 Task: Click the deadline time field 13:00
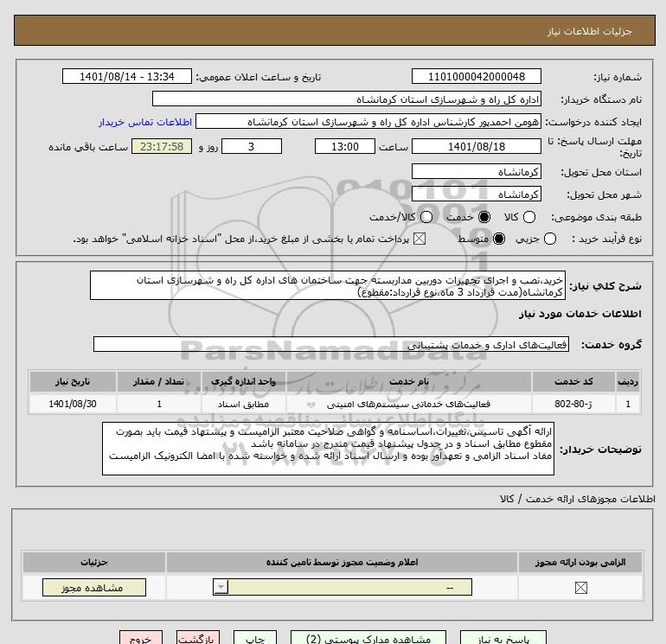(345, 146)
